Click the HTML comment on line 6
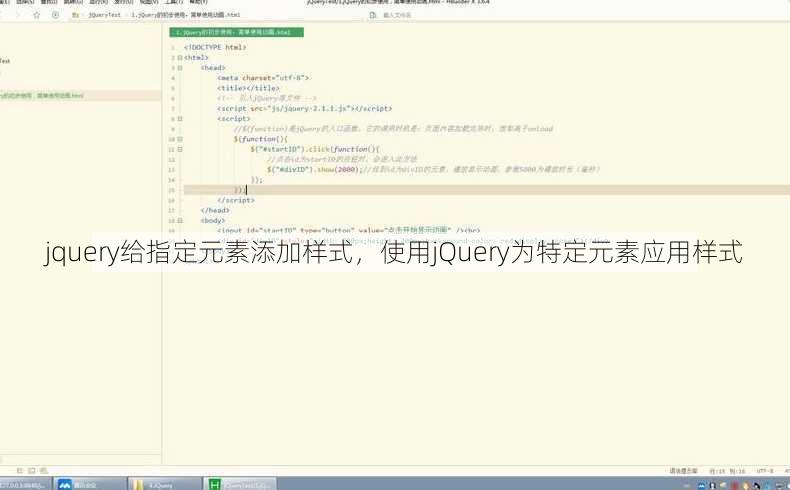This screenshot has height=490, width=790. (x=267, y=98)
